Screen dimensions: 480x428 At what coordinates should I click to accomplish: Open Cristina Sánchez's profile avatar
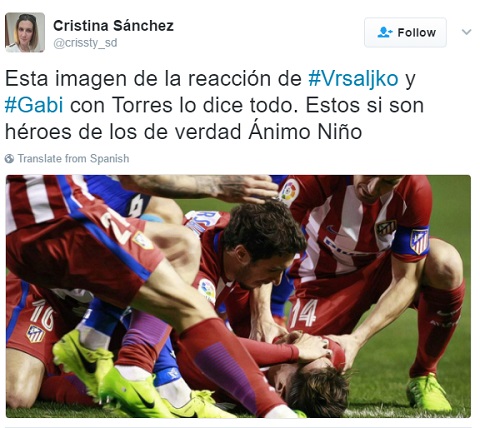pyautogui.click(x=25, y=32)
